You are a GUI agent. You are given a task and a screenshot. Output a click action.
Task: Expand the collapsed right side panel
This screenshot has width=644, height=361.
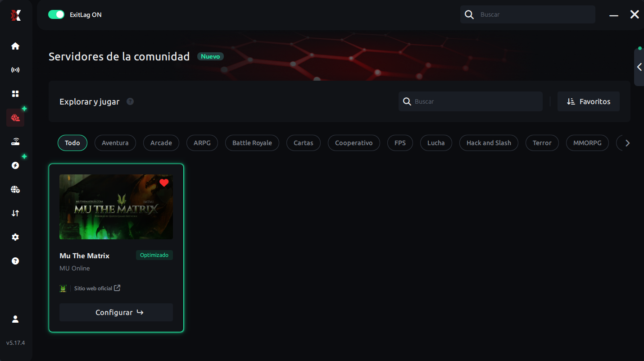coord(639,67)
